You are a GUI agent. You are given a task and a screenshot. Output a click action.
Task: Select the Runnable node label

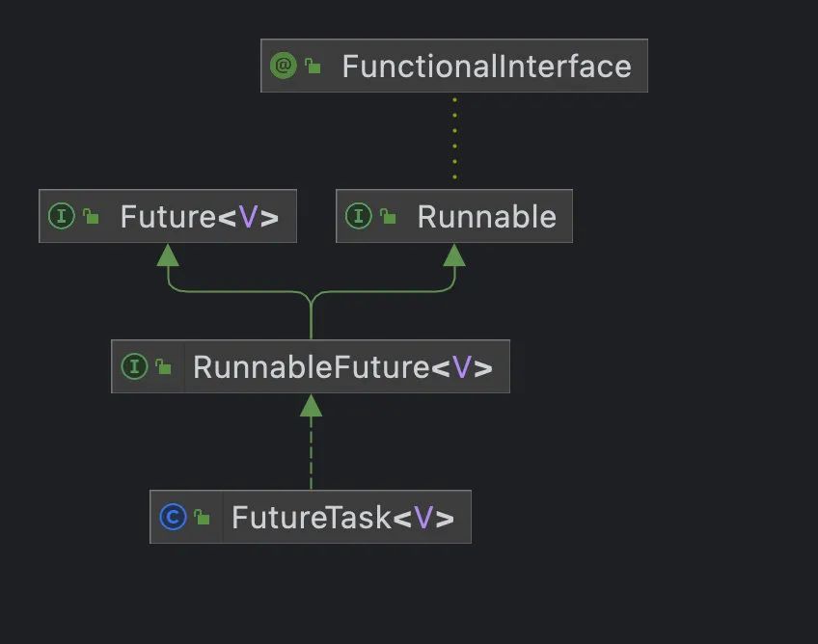pos(486,217)
